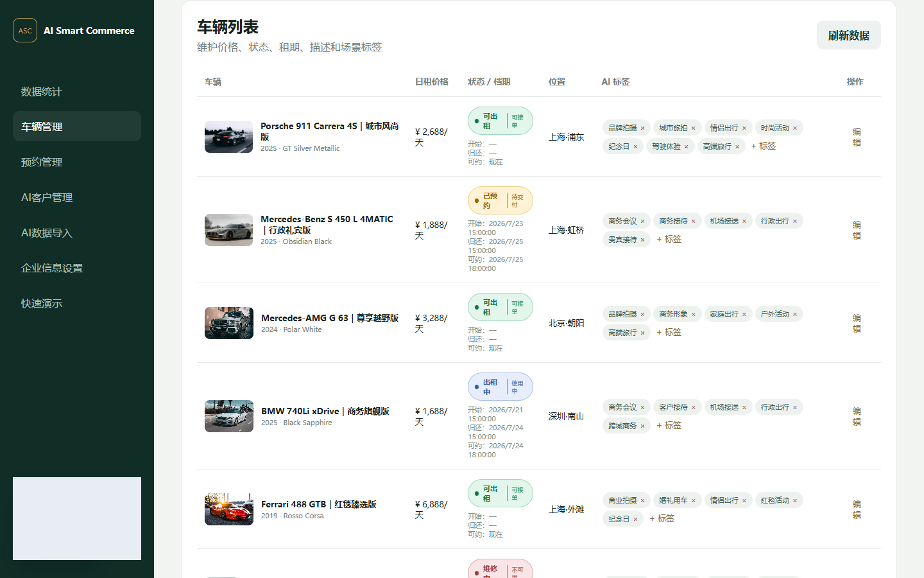
Task: Click AMG G 63 可出租 status badge
Action: (x=501, y=307)
